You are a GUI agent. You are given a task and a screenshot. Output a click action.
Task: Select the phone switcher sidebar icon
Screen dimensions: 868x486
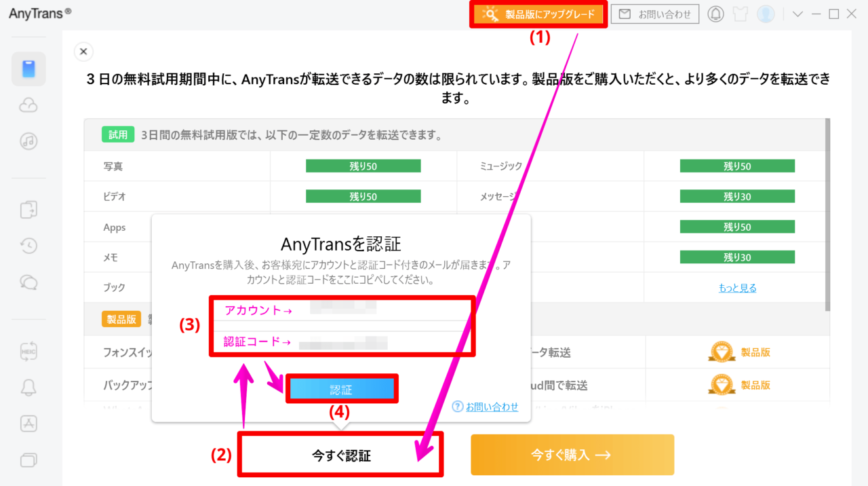point(28,209)
